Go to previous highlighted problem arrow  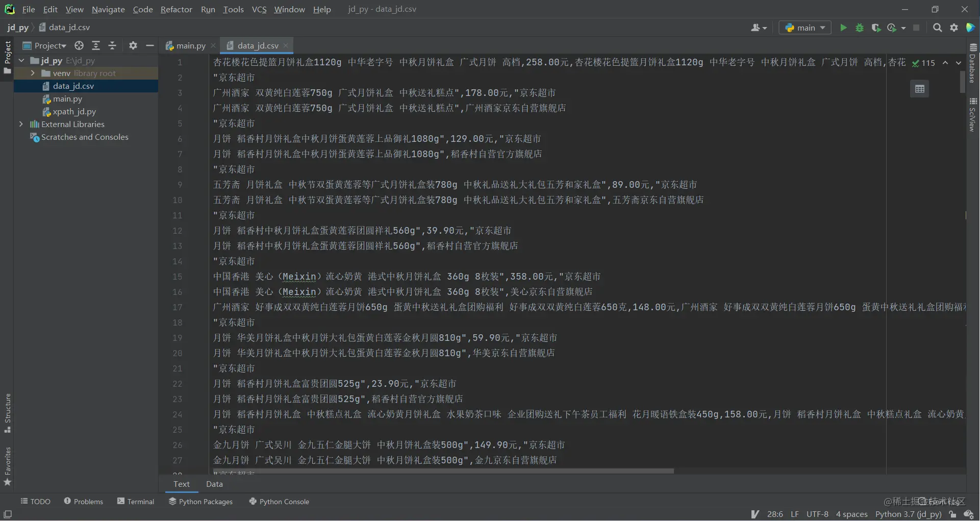tap(945, 63)
